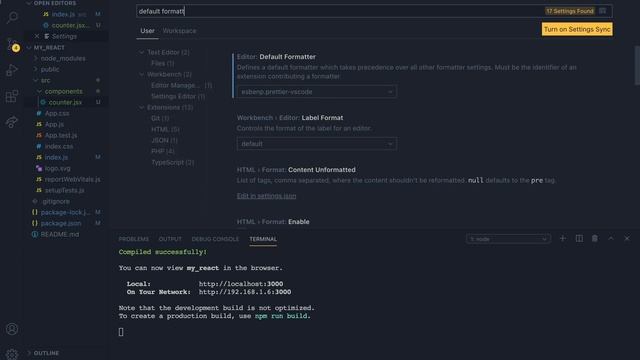640x360 pixels.
Task: Click the settings editor vertical scrollbar
Action: [637, 65]
